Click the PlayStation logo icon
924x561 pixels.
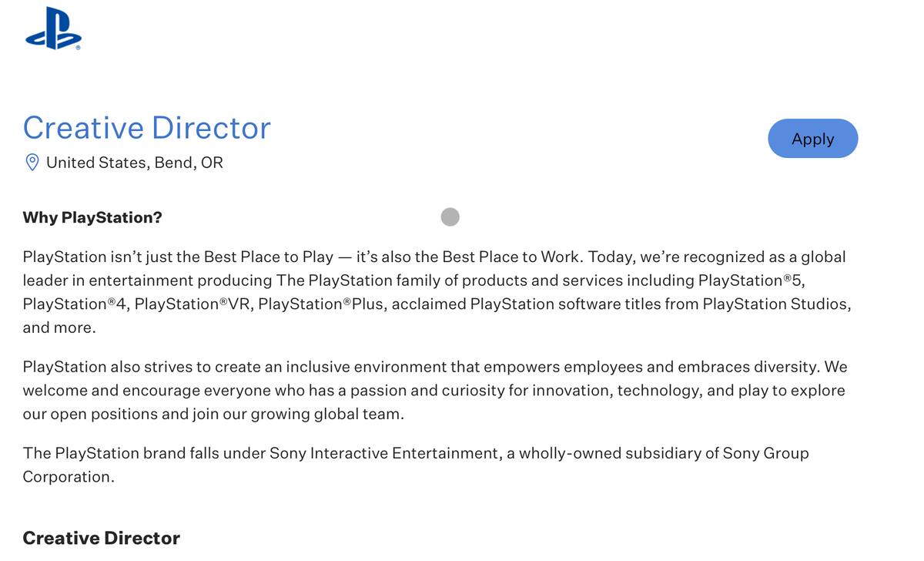click(x=52, y=29)
